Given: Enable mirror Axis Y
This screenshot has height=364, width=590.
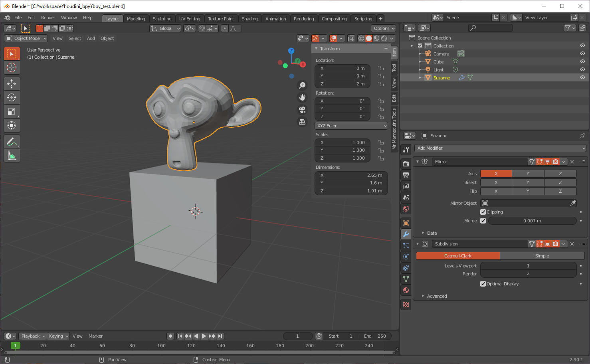Looking at the screenshot, I should tap(528, 174).
